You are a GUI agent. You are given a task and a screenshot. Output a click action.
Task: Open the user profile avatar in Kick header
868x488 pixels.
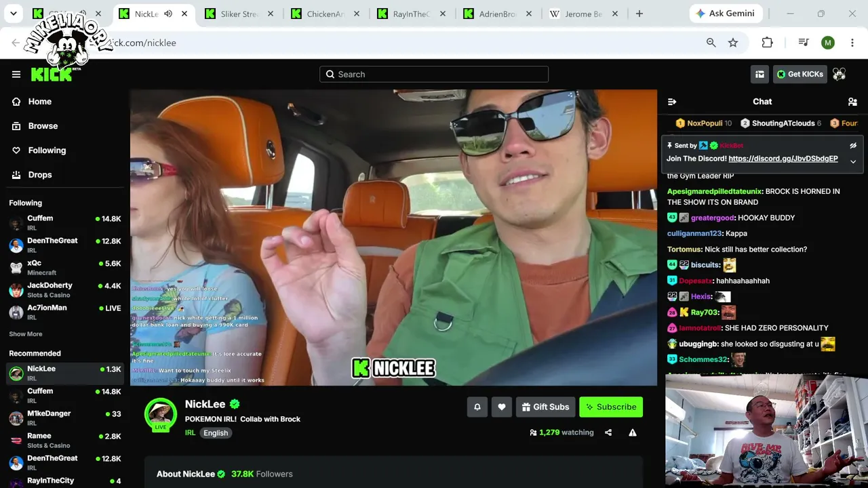(839, 75)
